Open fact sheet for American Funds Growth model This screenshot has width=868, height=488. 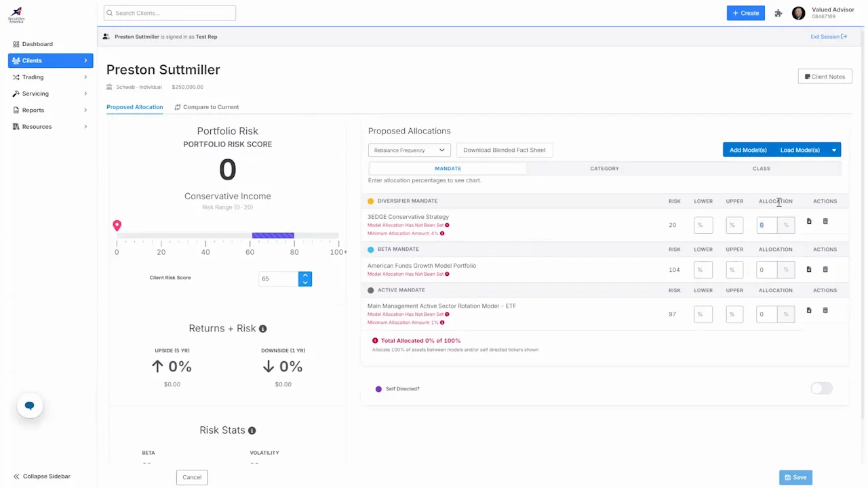(808, 270)
